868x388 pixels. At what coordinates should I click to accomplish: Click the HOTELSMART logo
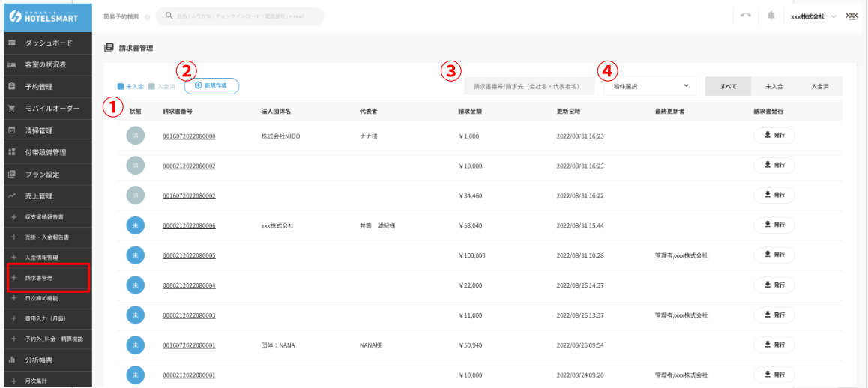(46, 16)
